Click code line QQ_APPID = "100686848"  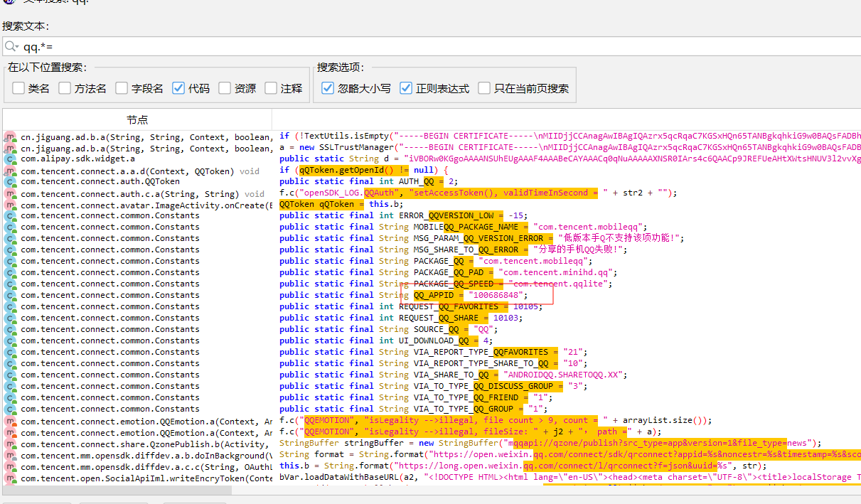click(404, 295)
